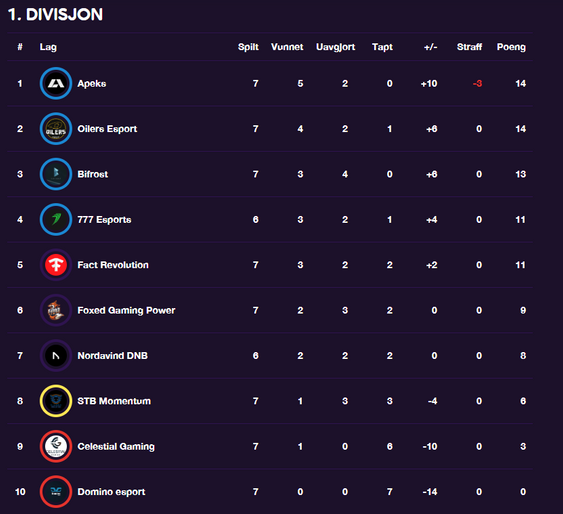Sort by the Poeng column header
The image size is (563, 514).
click(511, 47)
